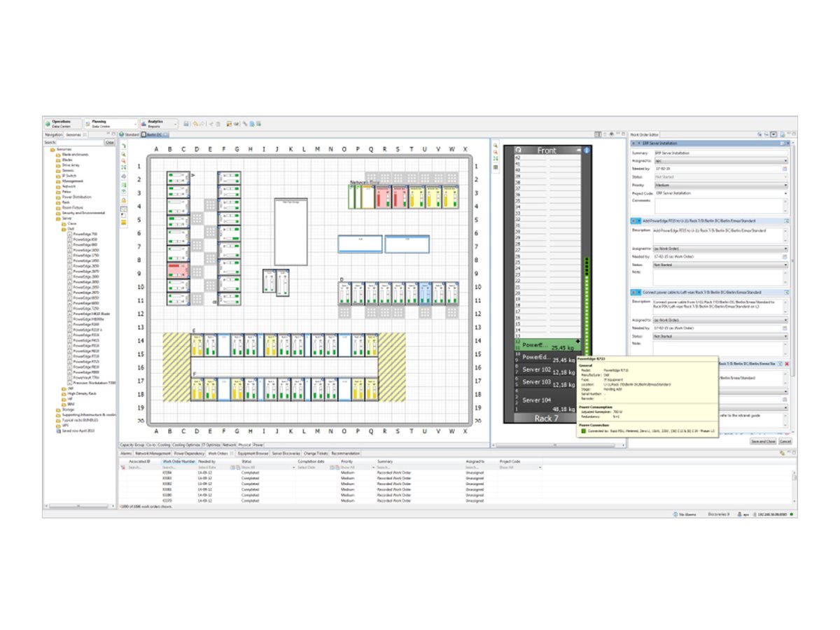This screenshot has height=630, width=840.
Task: Click the Clear button beside the navigation search box
Action: pos(110,142)
